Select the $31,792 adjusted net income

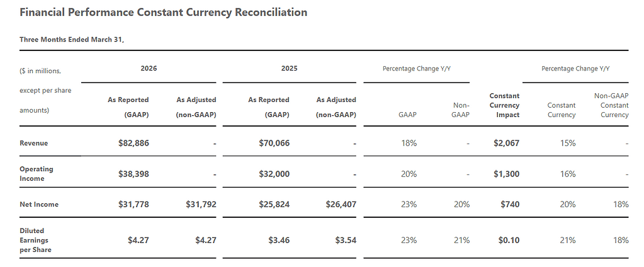coord(201,204)
